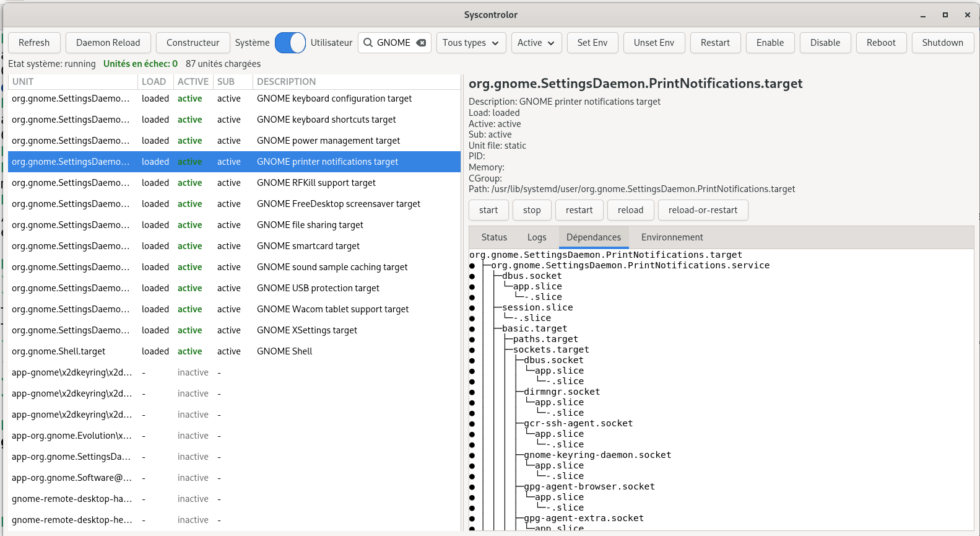
Task: Select the GNOME keyboard configuration target row
Action: [x=234, y=99]
